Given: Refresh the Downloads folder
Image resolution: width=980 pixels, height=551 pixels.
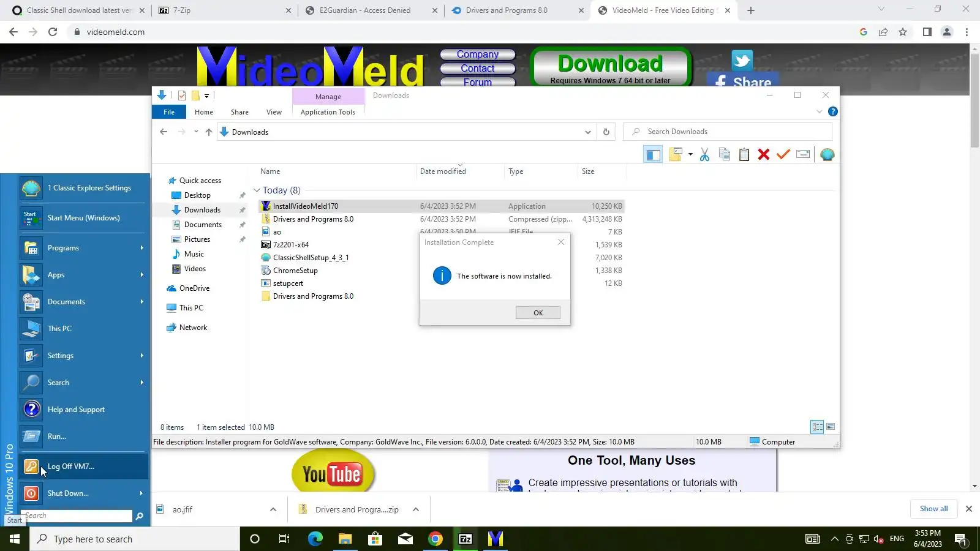Looking at the screenshot, I should coord(606,132).
